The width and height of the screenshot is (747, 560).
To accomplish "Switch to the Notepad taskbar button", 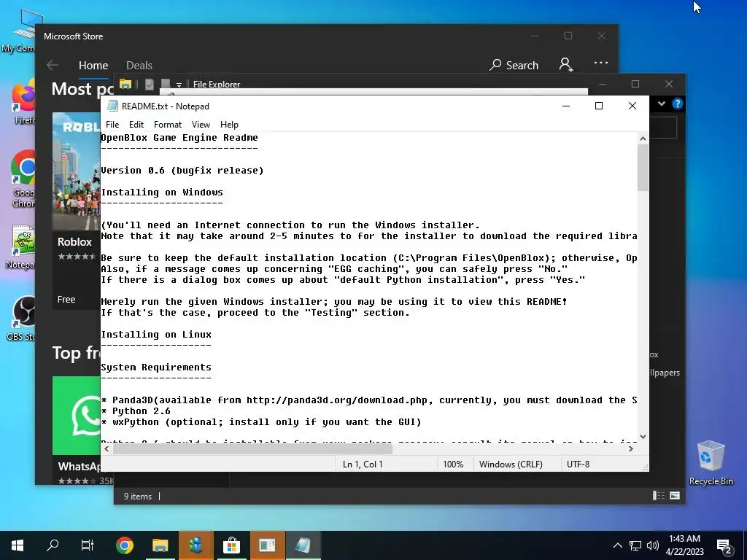I will tap(303, 545).
